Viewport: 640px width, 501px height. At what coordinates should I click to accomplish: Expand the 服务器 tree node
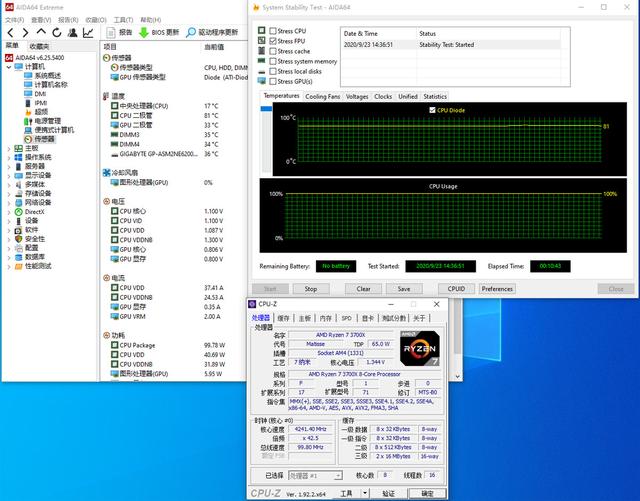click(9, 167)
